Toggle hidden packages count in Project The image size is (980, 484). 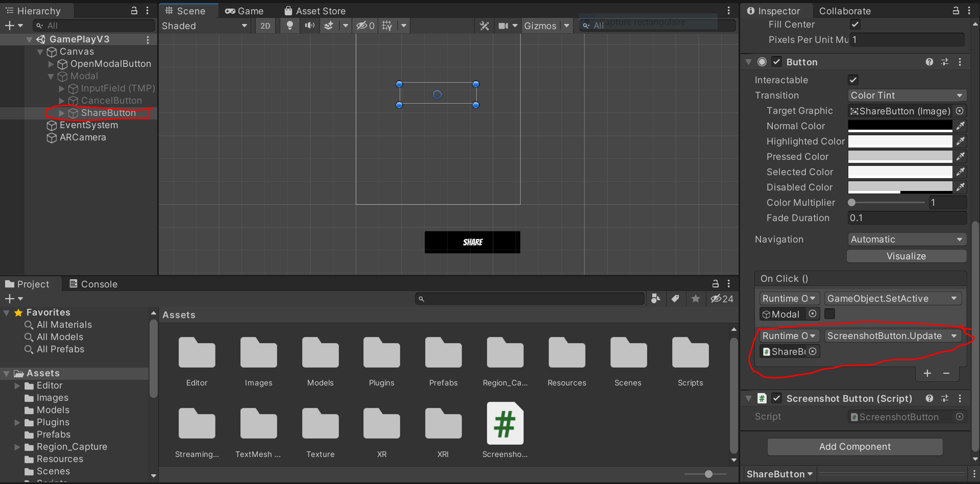click(x=722, y=299)
